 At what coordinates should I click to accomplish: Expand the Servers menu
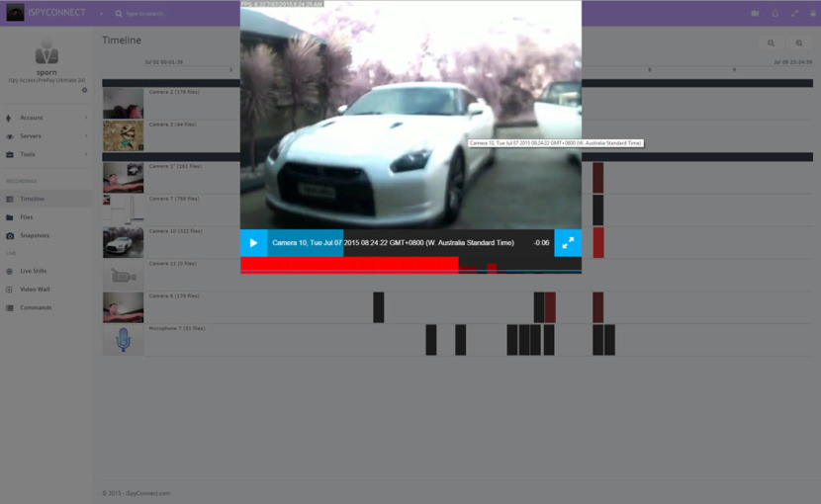coord(46,136)
